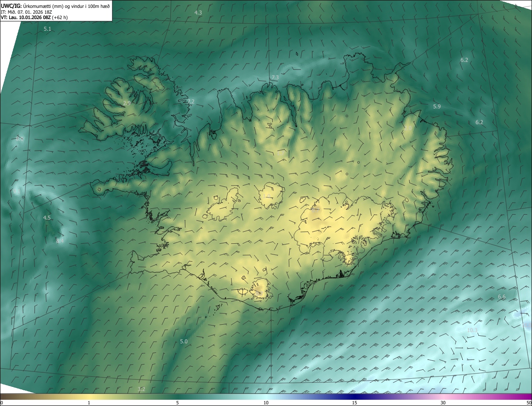Select the 3.2 value label
Image resolution: width=532 pixels, height=406 pixels.
(141, 389)
